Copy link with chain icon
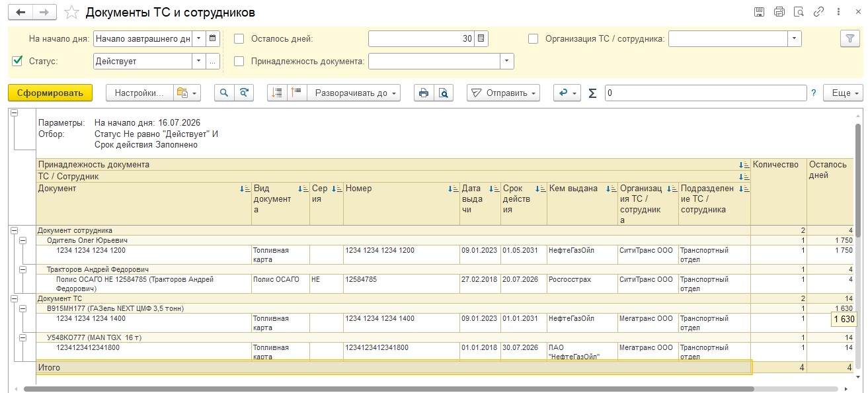Image resolution: width=868 pixels, height=393 pixels. pyautogui.click(x=818, y=12)
